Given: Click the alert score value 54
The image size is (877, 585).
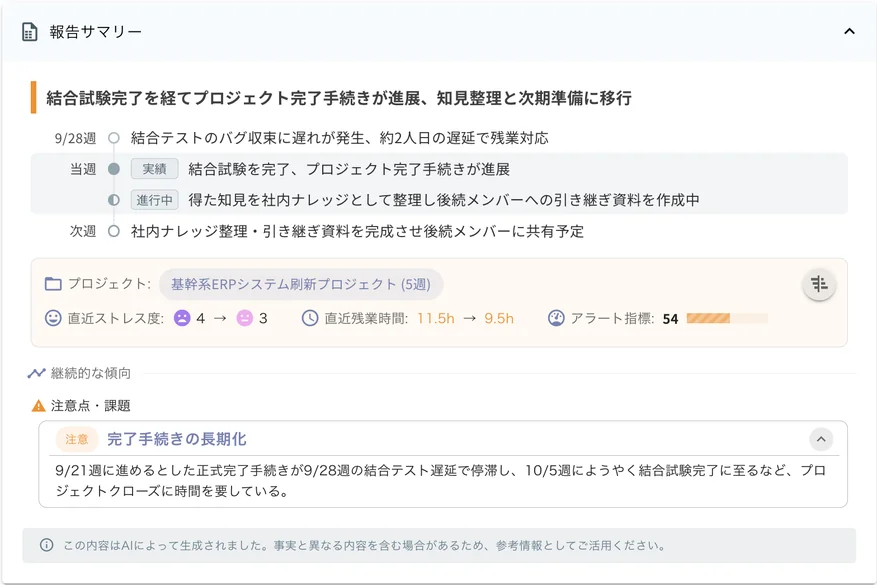Looking at the screenshot, I should (x=670, y=319).
